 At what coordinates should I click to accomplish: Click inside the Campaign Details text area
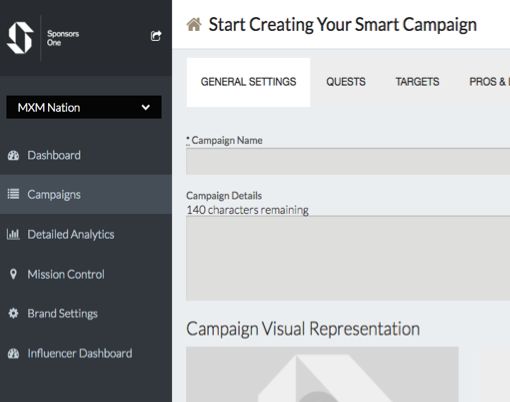tap(348, 258)
